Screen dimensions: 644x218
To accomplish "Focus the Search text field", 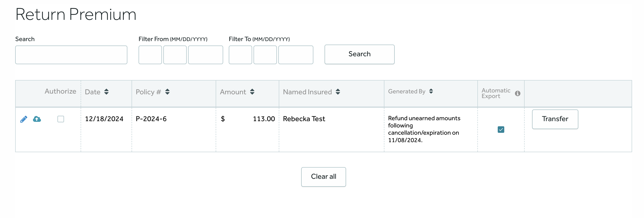I will tap(71, 55).
